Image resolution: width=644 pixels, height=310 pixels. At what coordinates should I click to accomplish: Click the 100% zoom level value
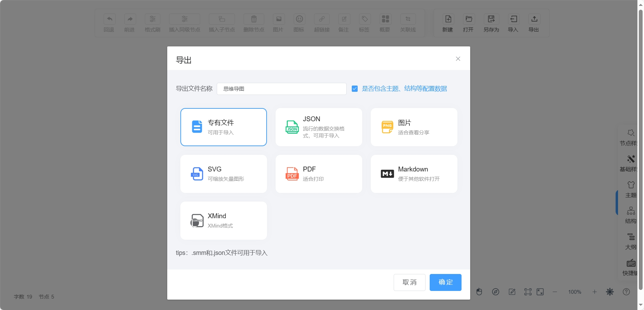[x=575, y=292]
